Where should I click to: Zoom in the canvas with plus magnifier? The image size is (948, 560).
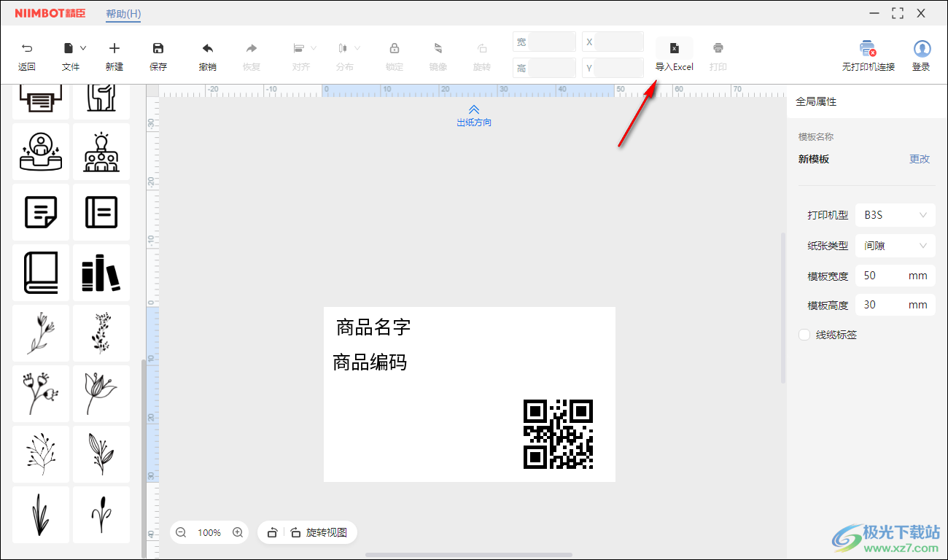click(x=237, y=533)
